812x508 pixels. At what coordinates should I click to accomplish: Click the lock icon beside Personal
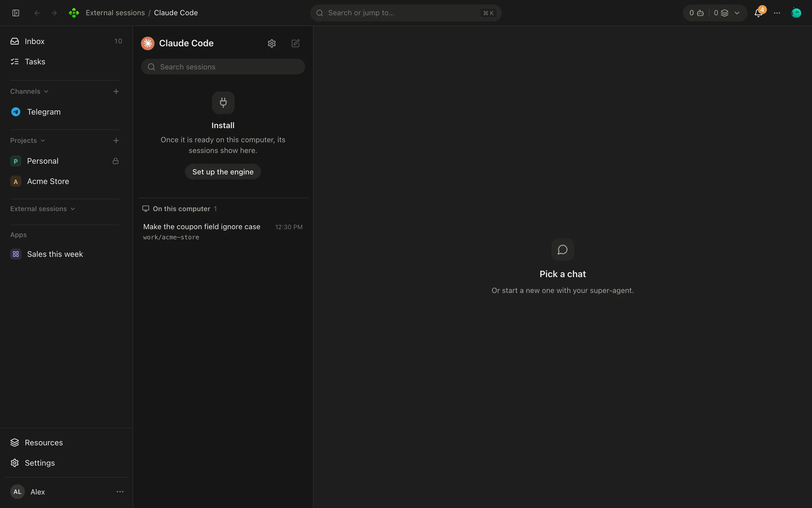[115, 161]
